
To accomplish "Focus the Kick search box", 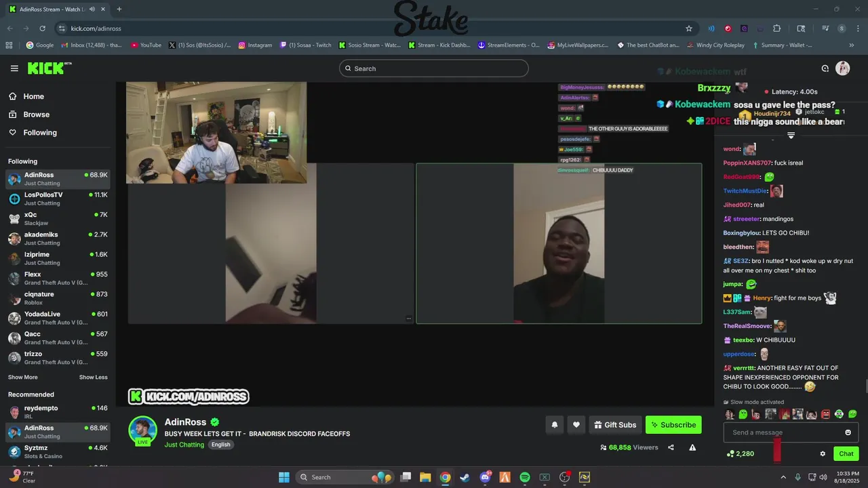I will pyautogui.click(x=433, y=68).
